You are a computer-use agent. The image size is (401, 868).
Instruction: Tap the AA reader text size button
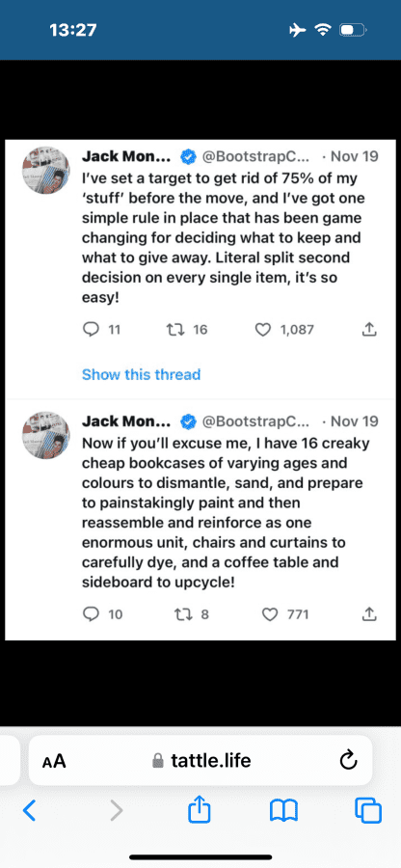(x=54, y=761)
